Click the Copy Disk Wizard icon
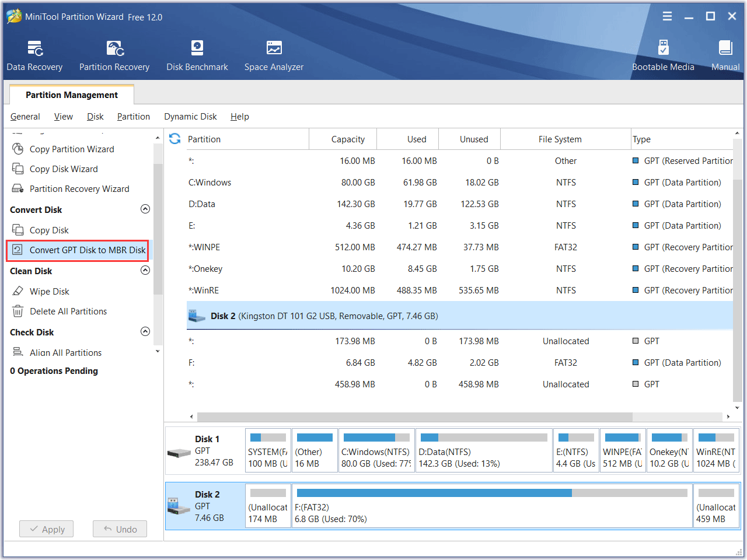The height and width of the screenshot is (560, 747). click(18, 169)
